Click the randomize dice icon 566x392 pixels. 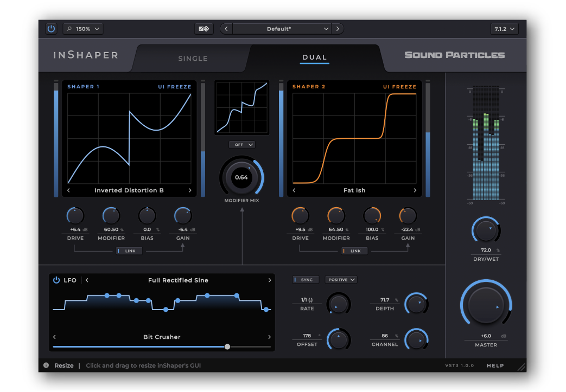[x=204, y=29]
